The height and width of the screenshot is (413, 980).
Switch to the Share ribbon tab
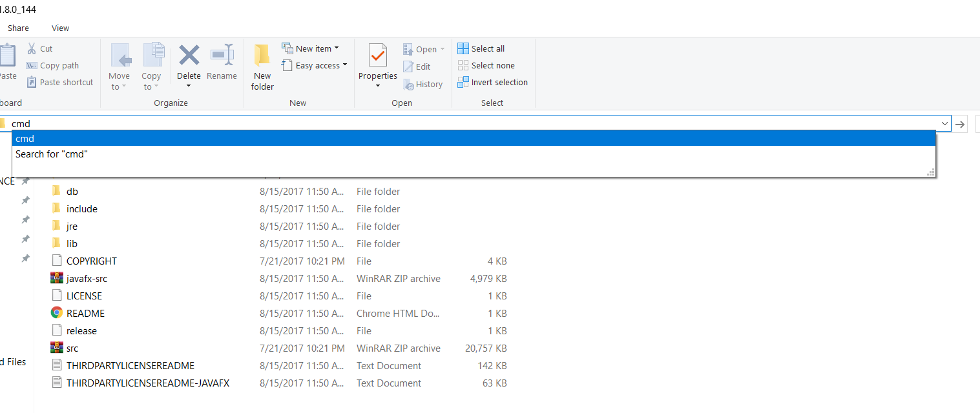18,28
